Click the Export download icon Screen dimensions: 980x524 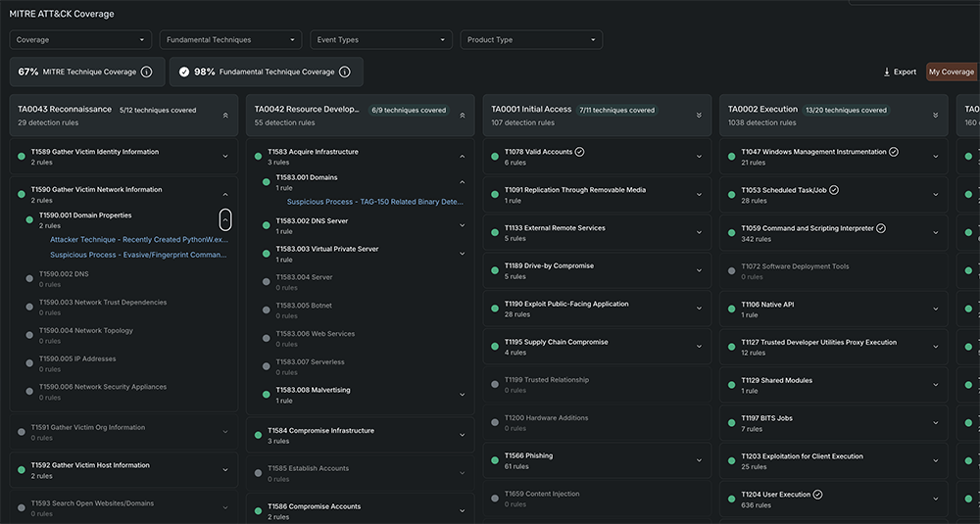pyautogui.click(x=886, y=71)
